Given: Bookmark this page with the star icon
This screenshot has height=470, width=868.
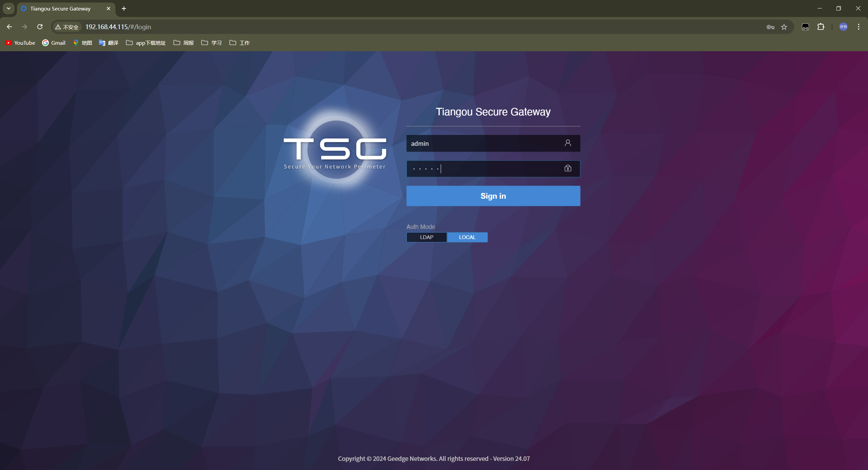Looking at the screenshot, I should click(x=784, y=27).
